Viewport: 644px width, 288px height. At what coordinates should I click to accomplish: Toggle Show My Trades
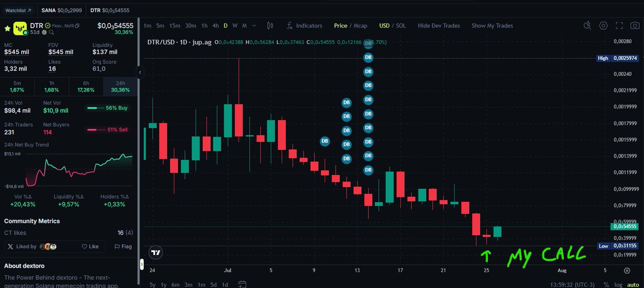[492, 25]
